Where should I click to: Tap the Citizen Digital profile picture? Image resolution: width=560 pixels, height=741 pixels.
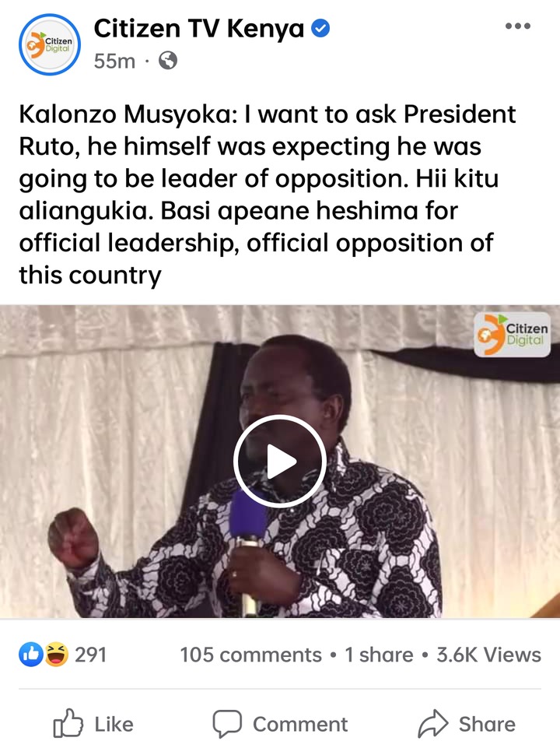50,45
